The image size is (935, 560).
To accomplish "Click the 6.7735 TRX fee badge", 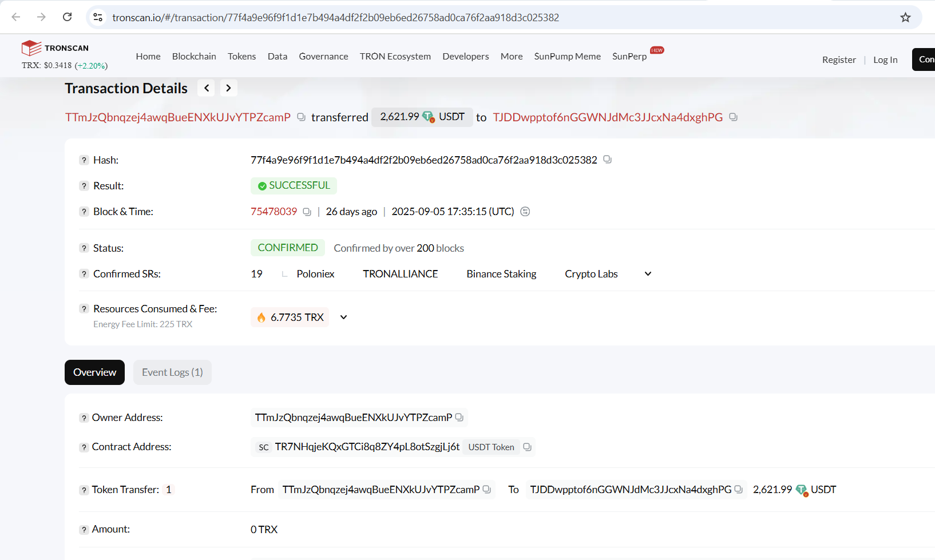I will click(290, 317).
